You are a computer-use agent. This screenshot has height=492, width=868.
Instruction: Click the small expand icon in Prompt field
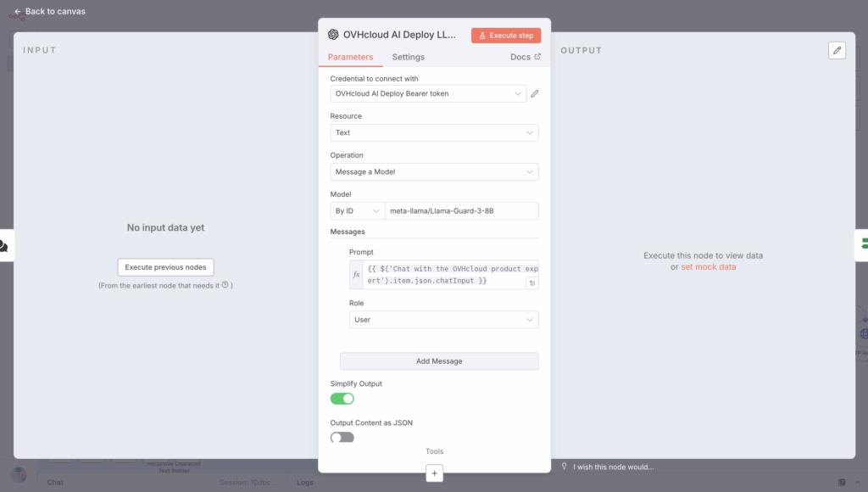coord(531,283)
